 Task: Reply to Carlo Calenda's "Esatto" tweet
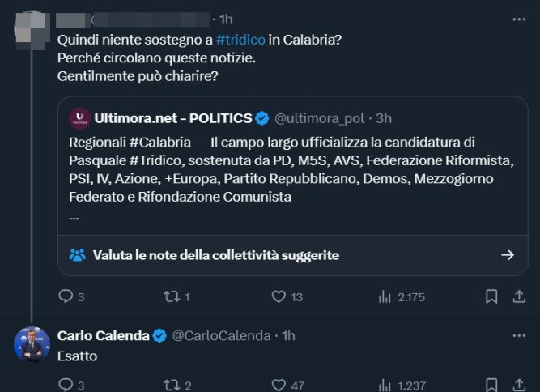[x=66, y=386]
